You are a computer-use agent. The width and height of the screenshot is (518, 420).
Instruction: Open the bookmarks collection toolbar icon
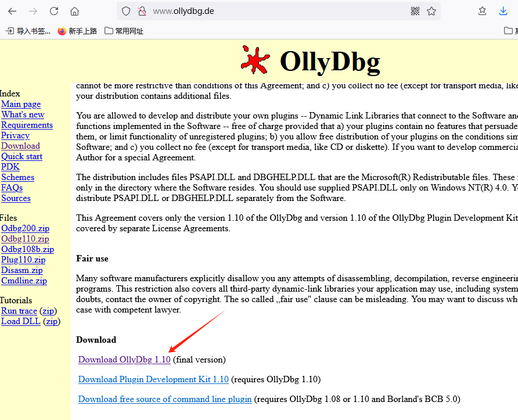[x=483, y=11]
